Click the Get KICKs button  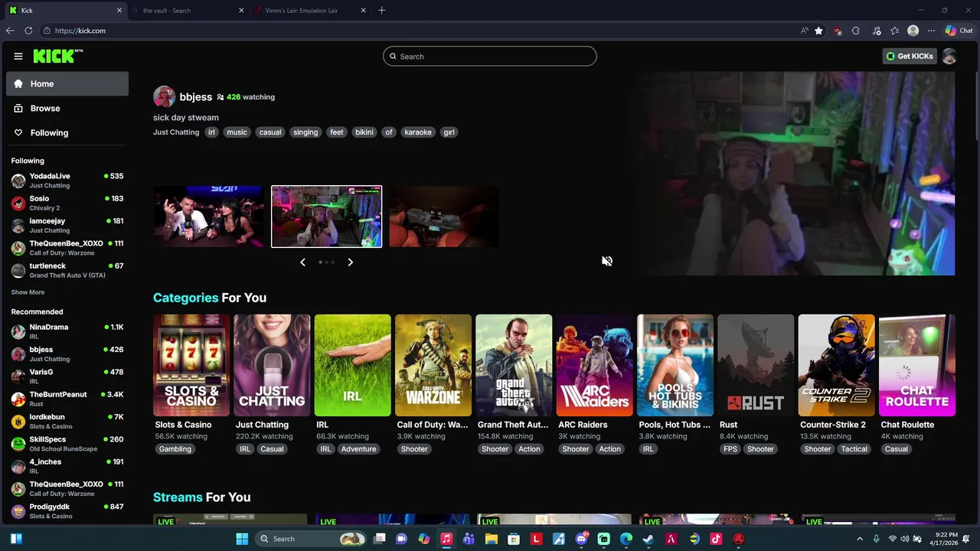point(910,56)
